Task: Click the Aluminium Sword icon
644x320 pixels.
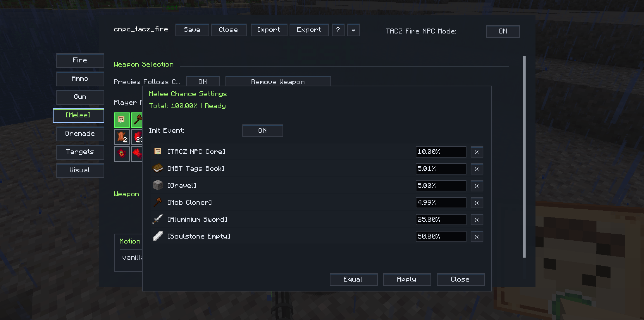Action: coord(158,219)
